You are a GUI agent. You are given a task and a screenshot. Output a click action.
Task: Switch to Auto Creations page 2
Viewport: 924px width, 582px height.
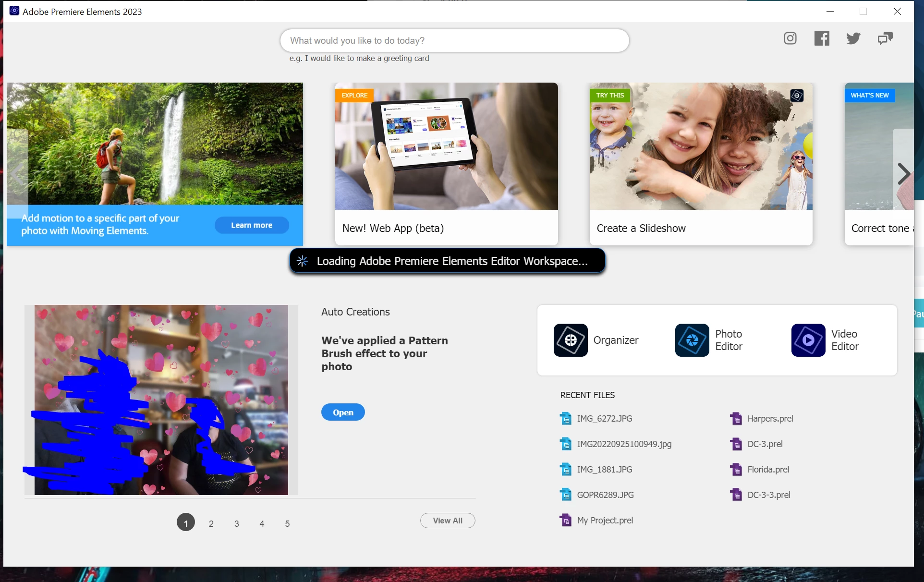tap(211, 523)
